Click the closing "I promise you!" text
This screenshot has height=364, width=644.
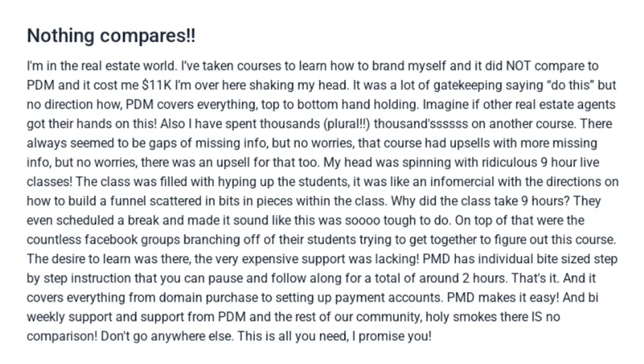(x=393, y=337)
